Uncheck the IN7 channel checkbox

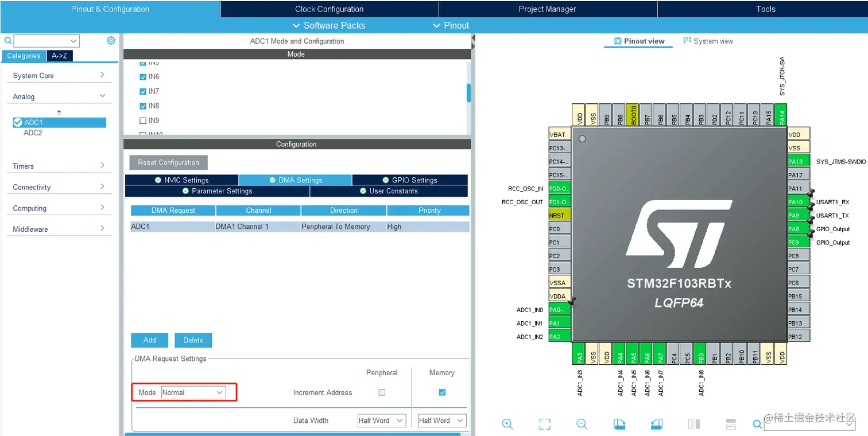click(143, 91)
